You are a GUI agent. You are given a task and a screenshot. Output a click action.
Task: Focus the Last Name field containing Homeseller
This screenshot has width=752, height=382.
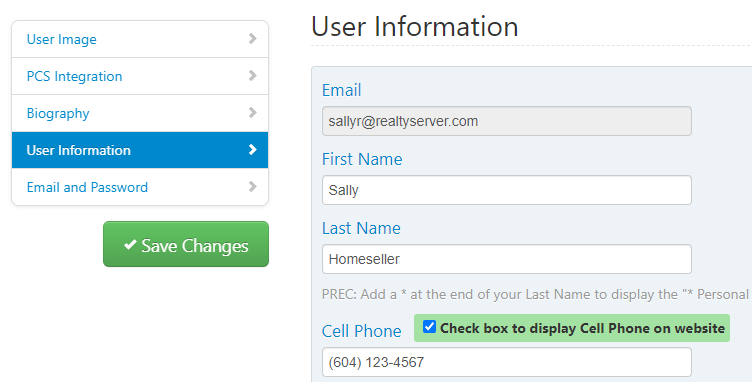[x=507, y=259]
